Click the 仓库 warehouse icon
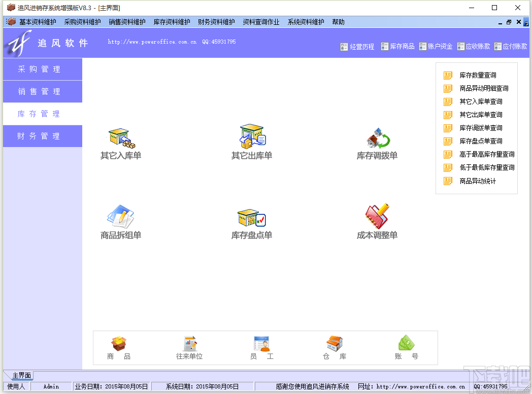 pos(335,343)
